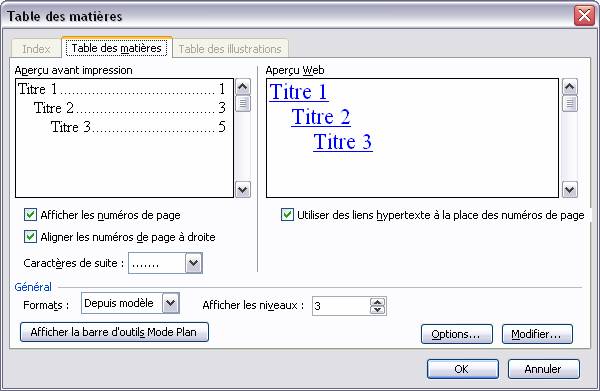Viewport: 600px width, 391px height.
Task: Click the down arrow in Aperçu Web scrollbar
Action: (x=570, y=189)
